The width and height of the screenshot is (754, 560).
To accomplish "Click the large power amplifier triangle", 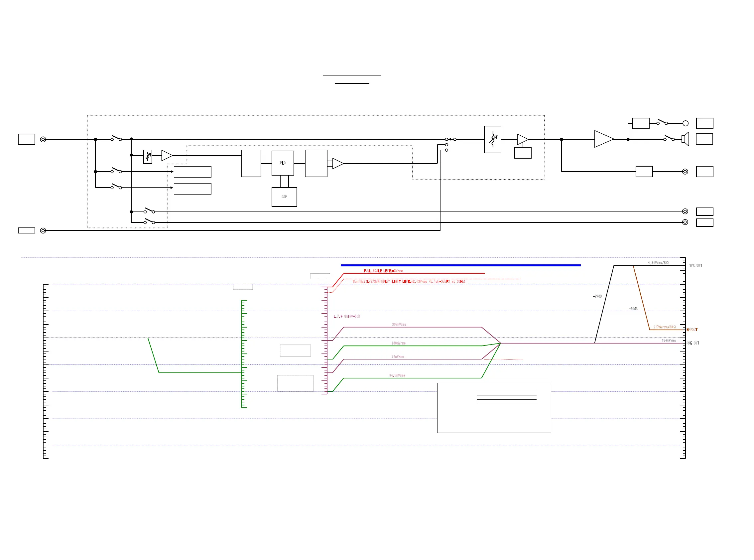I will (x=604, y=139).
